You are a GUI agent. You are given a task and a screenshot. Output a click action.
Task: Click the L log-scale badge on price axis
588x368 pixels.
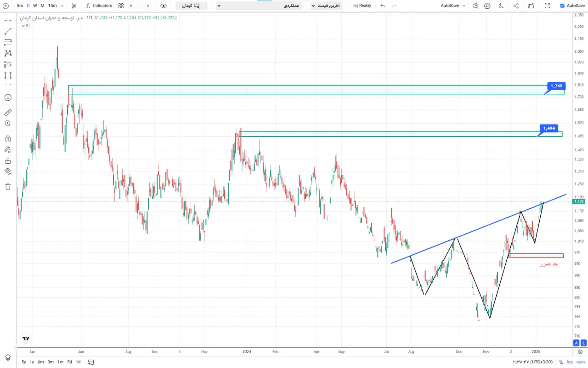tap(583, 343)
